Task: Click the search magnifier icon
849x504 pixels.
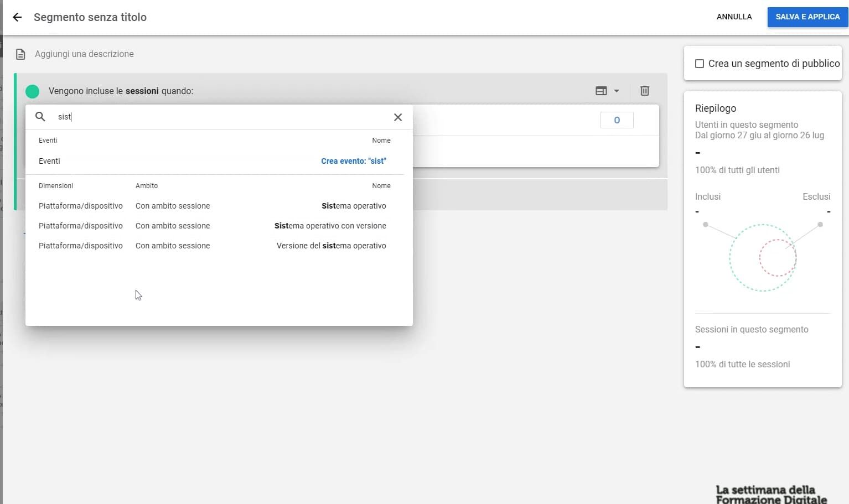Action: [x=40, y=117]
